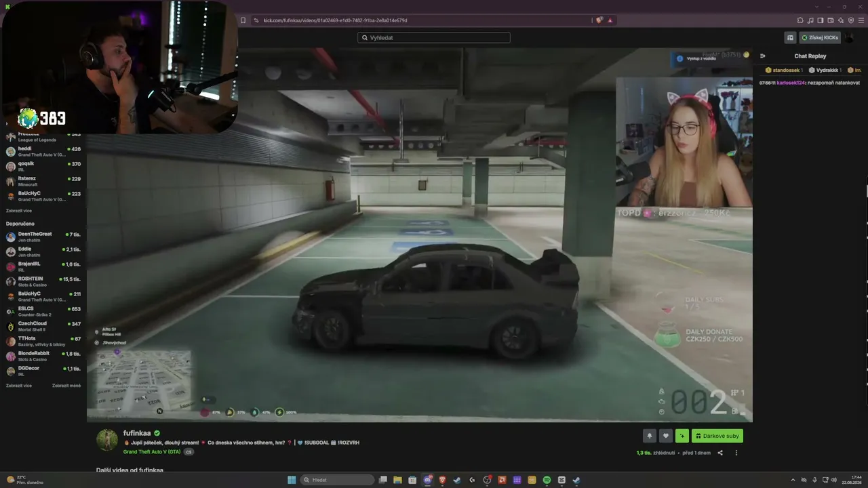The width and height of the screenshot is (868, 488).
Task: Open the leaderboard icon beside Získej KICKs
Action: [x=790, y=37]
